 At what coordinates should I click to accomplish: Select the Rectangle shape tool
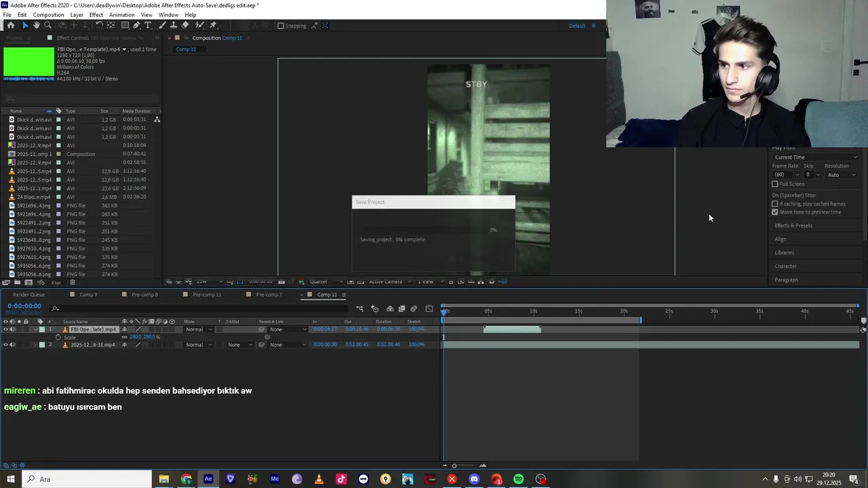point(125,25)
